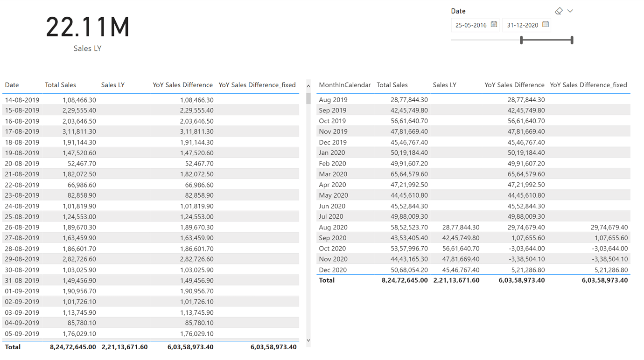Open the calendar picker for end date 31-12-2020
This screenshot has width=644, height=360.
(x=546, y=25)
